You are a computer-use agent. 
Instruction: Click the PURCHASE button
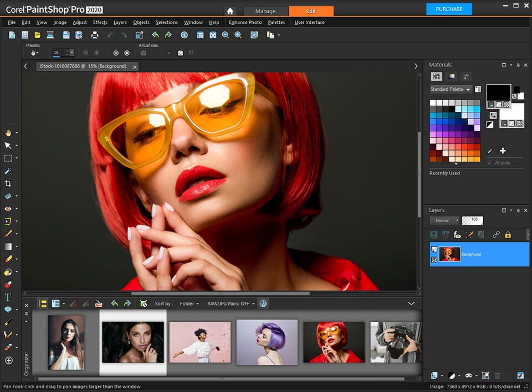(x=449, y=9)
